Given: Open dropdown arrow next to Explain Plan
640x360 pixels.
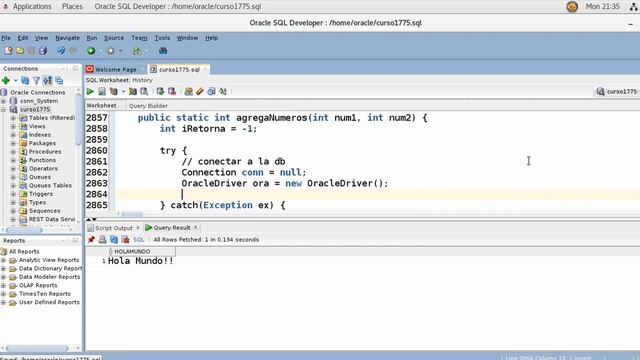Looking at the screenshot, I should click(123, 92).
